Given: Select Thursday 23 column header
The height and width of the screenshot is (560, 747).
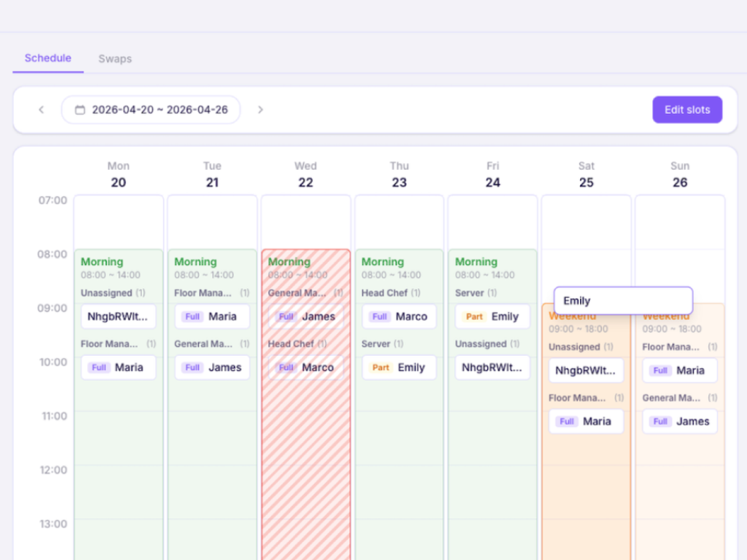Looking at the screenshot, I should (x=399, y=174).
